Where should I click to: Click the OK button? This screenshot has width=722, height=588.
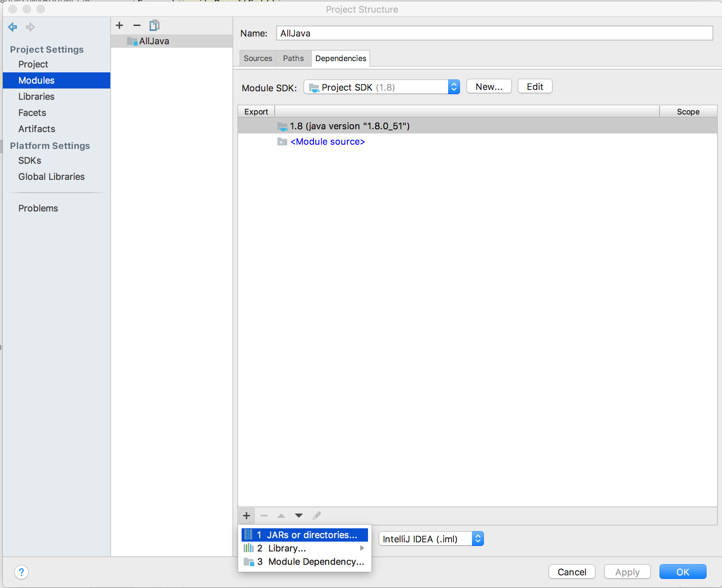coord(683,572)
